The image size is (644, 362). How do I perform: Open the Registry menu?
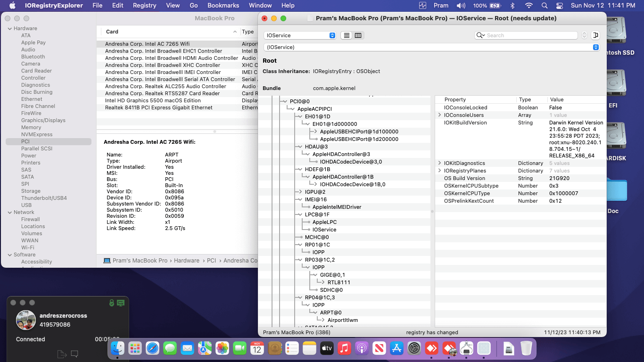coord(145,6)
